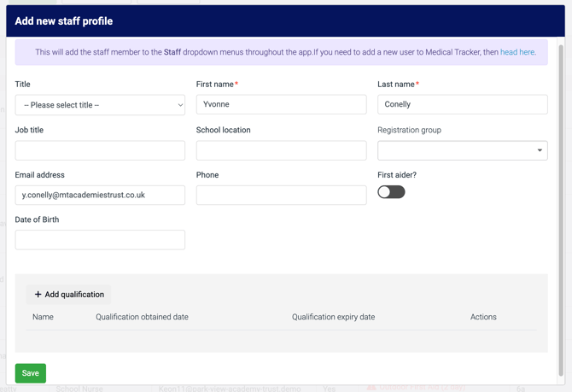Focus the Phone input field
The image size is (572, 392).
[x=281, y=195]
